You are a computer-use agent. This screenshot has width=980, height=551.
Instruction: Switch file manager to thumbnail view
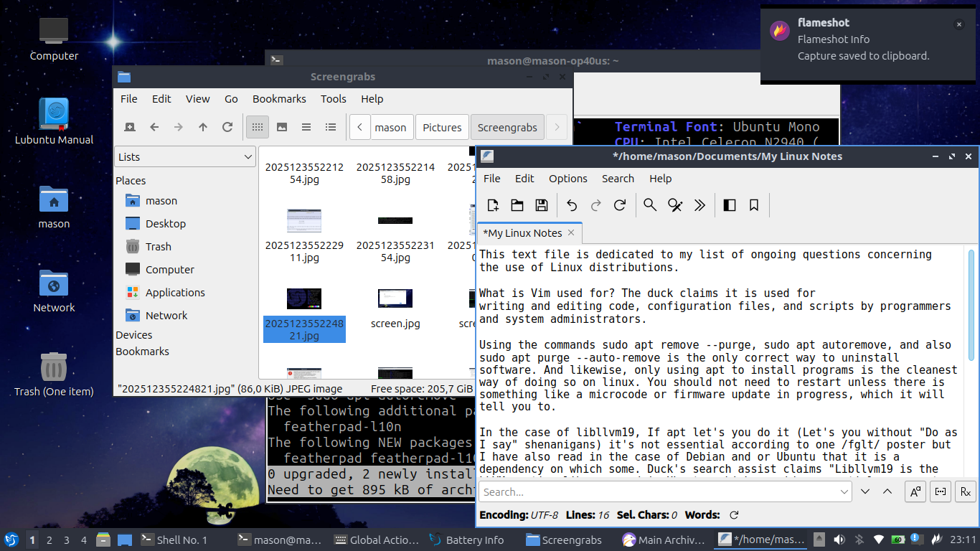(282, 127)
